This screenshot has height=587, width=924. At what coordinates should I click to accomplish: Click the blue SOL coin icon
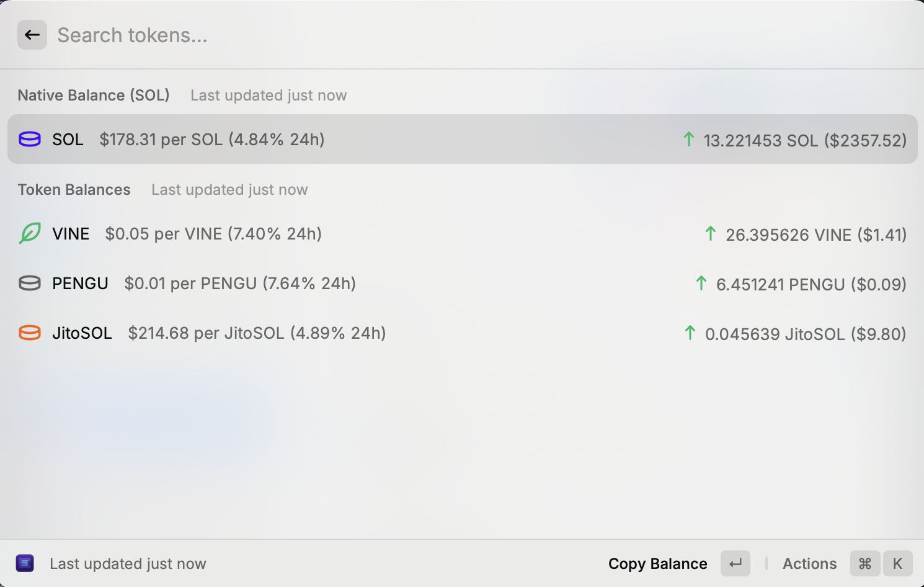pos(30,139)
